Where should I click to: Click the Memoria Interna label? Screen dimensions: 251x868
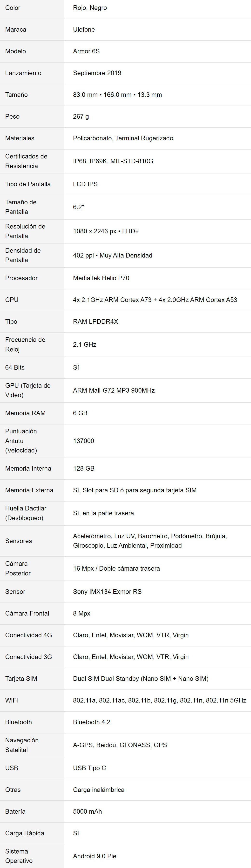(x=28, y=468)
